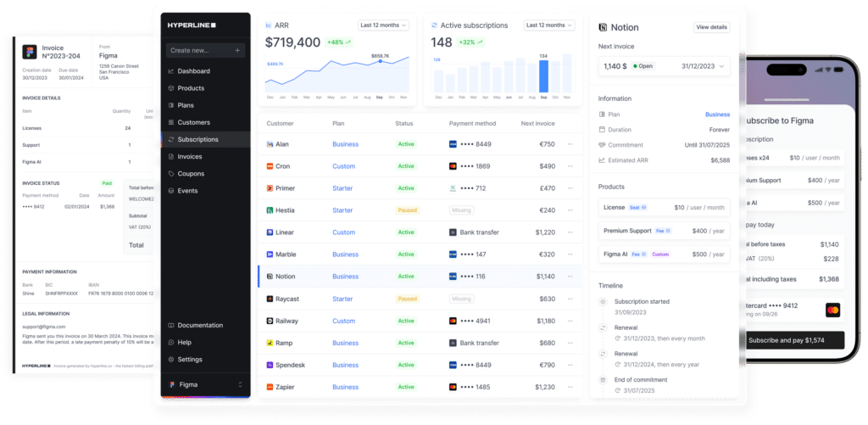Click the plus icon in Create new field
The height and width of the screenshot is (425, 868).
[237, 50]
